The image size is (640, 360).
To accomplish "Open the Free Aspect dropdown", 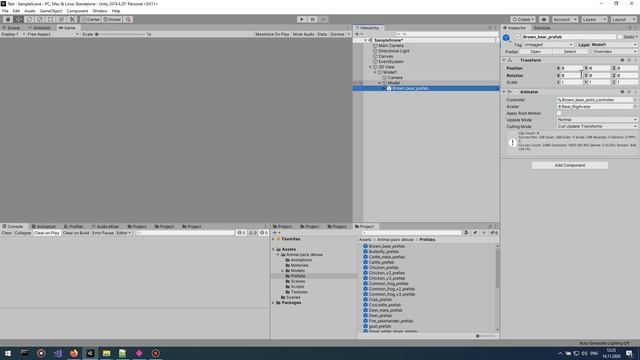I will pos(53,34).
